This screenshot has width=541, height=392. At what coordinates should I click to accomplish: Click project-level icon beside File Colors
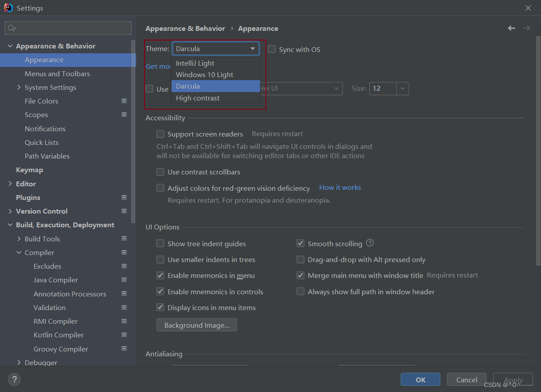pos(124,101)
